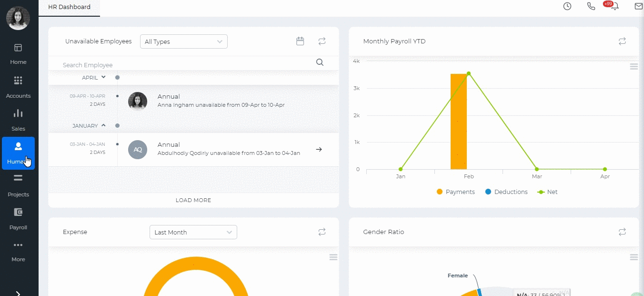
Task: Click the user profile avatar
Action: coord(18,19)
